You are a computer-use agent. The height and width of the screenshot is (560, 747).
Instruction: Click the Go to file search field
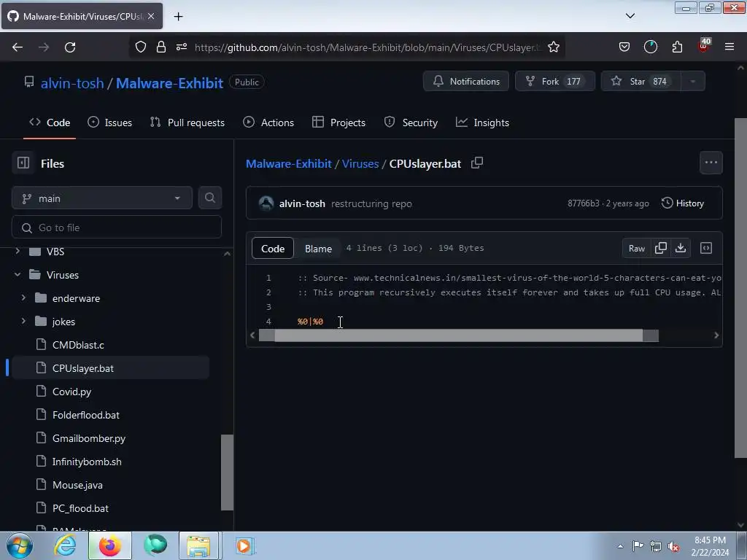click(x=117, y=227)
